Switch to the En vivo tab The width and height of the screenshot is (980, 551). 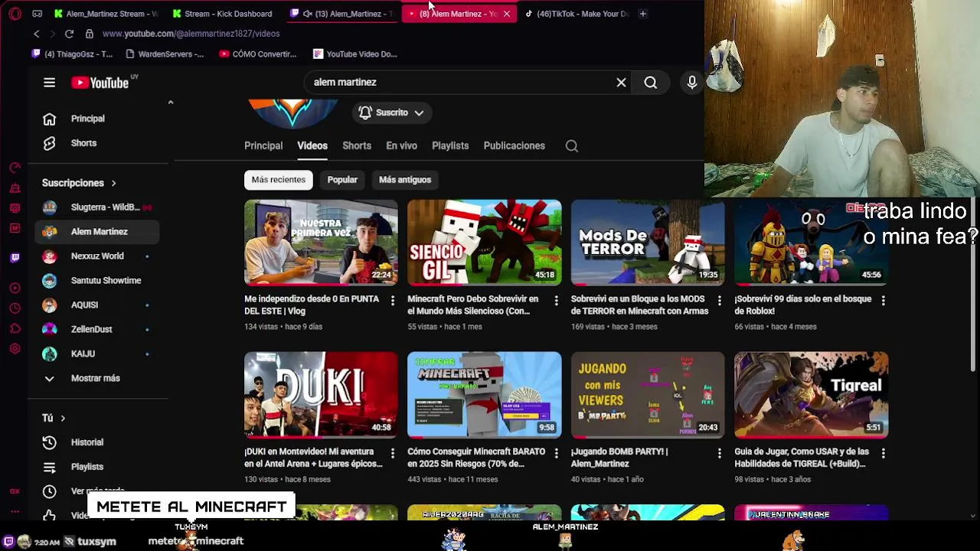(x=401, y=146)
